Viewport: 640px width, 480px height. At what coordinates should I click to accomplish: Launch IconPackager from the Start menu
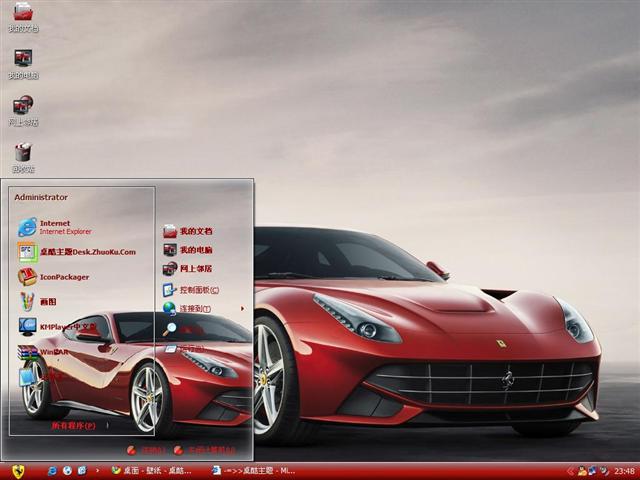pos(53,277)
